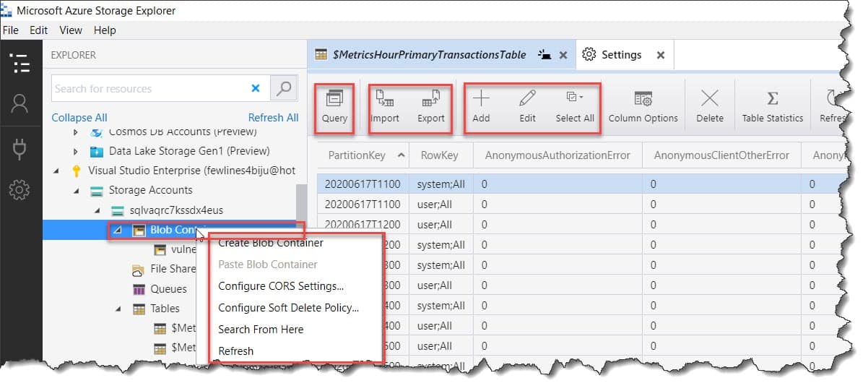Select the Queues tree item
This screenshot has height=391, width=868.
point(168,289)
